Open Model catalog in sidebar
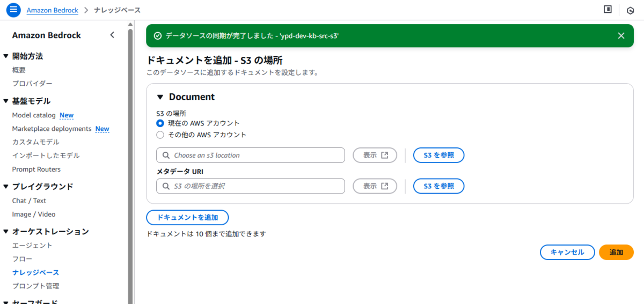This screenshot has height=304, width=644. pos(34,115)
